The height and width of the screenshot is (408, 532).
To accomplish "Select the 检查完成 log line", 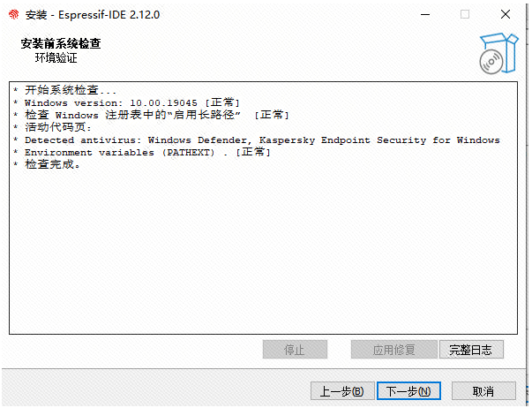I will (x=47, y=164).
